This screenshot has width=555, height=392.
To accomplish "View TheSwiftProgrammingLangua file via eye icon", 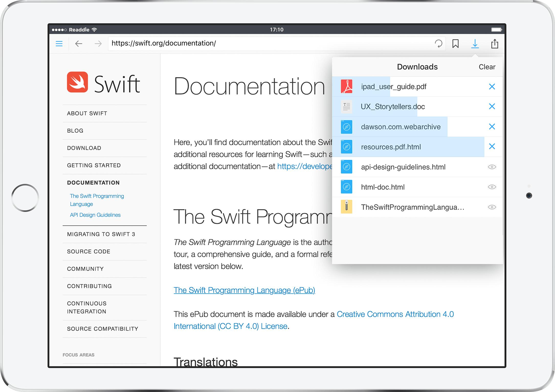I will 492,207.
